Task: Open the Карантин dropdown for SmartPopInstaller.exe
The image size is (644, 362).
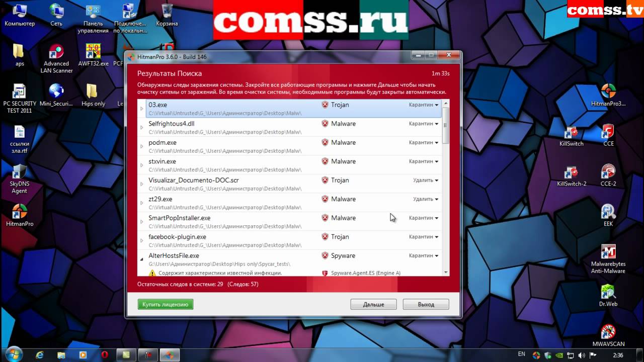Action: 423,218
